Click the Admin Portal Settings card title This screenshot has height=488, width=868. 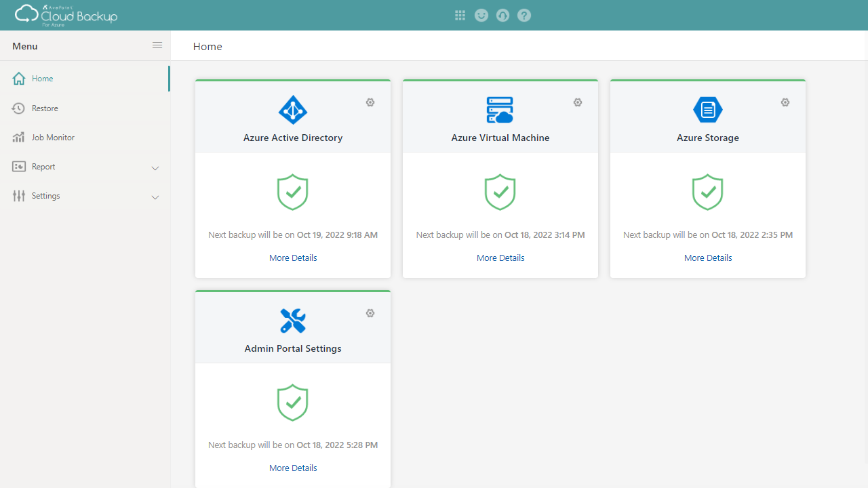(x=293, y=348)
